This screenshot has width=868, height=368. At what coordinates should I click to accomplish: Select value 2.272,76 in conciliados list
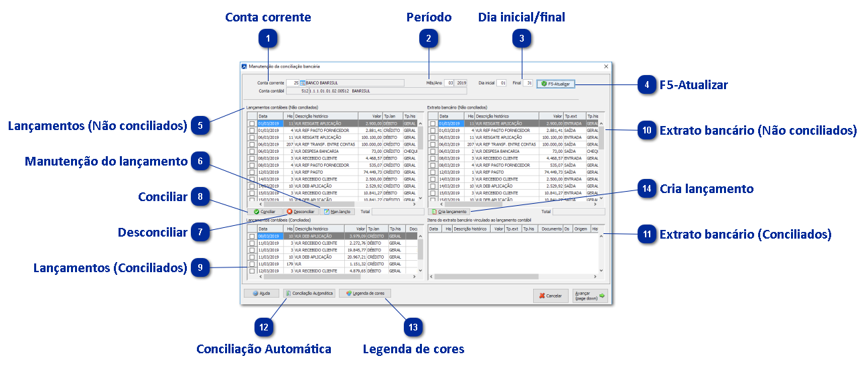coord(356,243)
